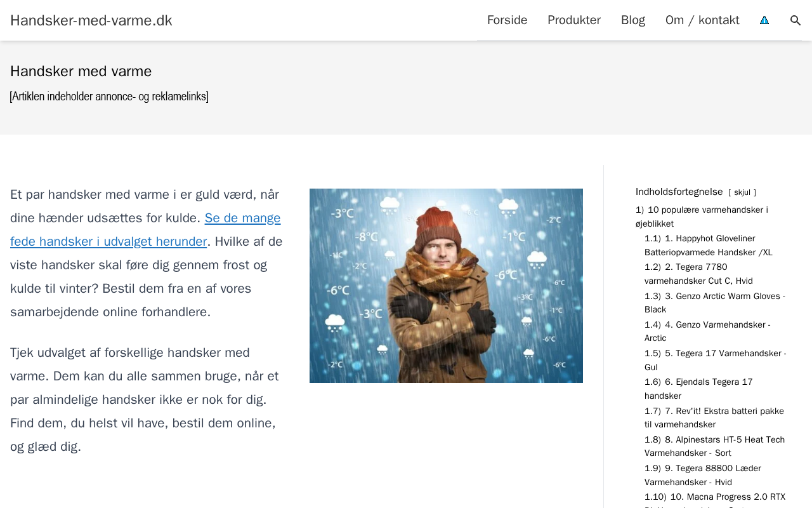This screenshot has height=508, width=812.
Task: Follow the 'Se de mange fede handsker' link
Action: coord(145,230)
